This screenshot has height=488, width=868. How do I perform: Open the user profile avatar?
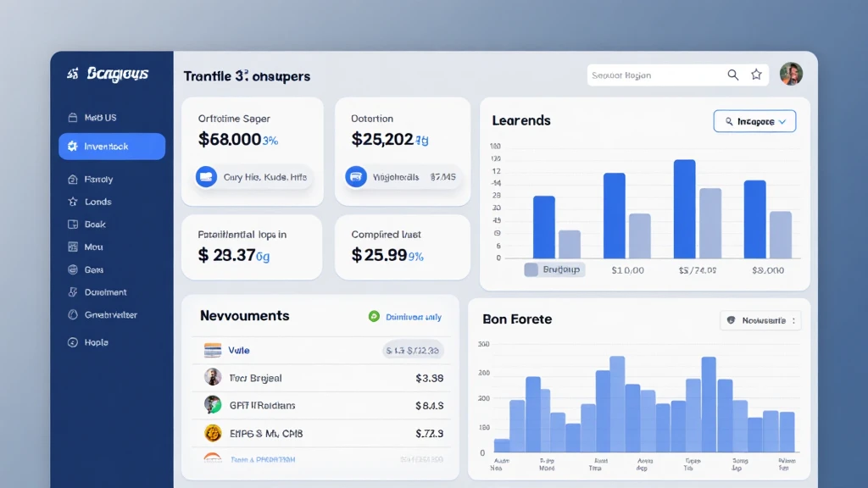[791, 74]
